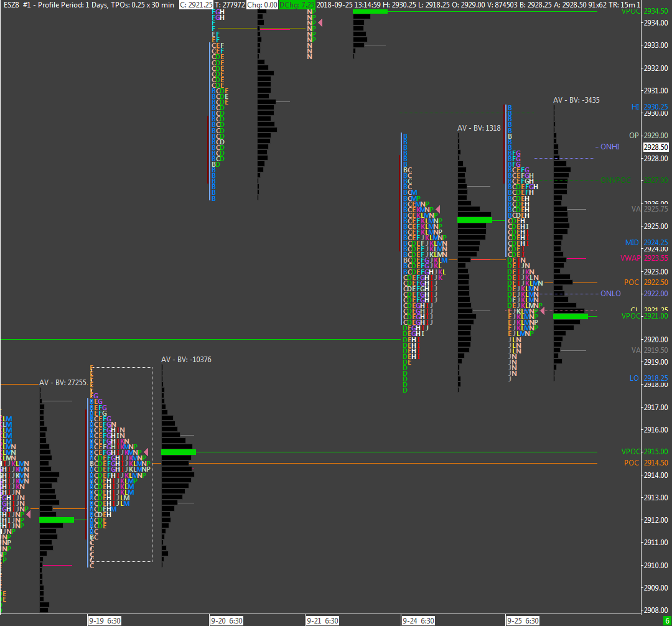Screen dimensions: 672x626
Task: Click the chart title ESZ8 #1 Profile Period text
Action: (x=89, y=5)
